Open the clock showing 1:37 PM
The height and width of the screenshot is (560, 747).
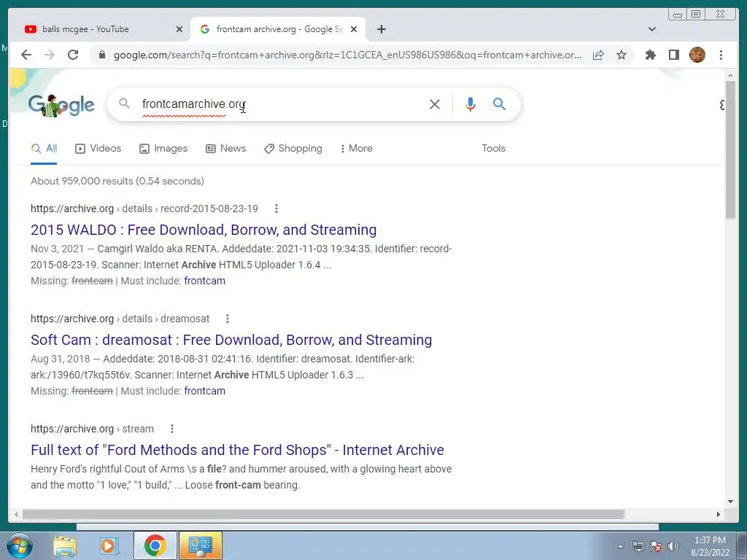[x=710, y=545]
